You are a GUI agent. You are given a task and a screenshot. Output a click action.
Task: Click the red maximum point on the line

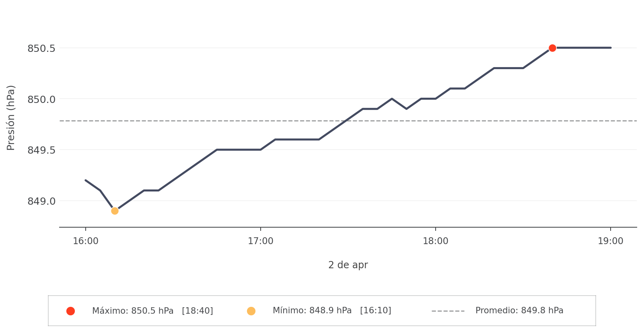coord(552,48)
